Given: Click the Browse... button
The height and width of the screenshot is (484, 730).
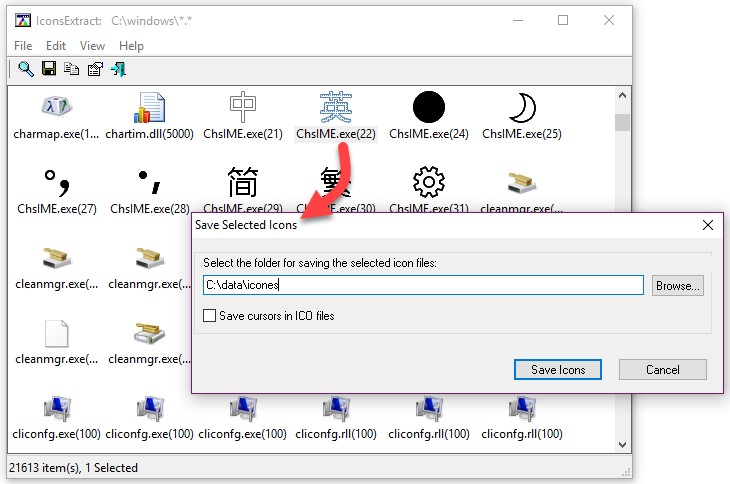Looking at the screenshot, I should pyautogui.click(x=677, y=285).
